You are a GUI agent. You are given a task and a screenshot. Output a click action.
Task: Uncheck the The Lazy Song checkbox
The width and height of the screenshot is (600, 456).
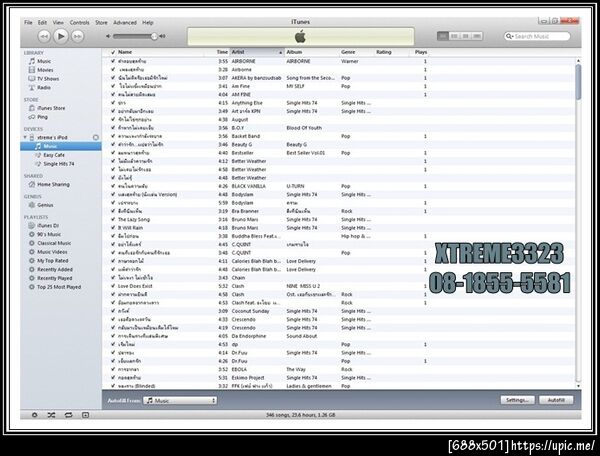(113, 220)
